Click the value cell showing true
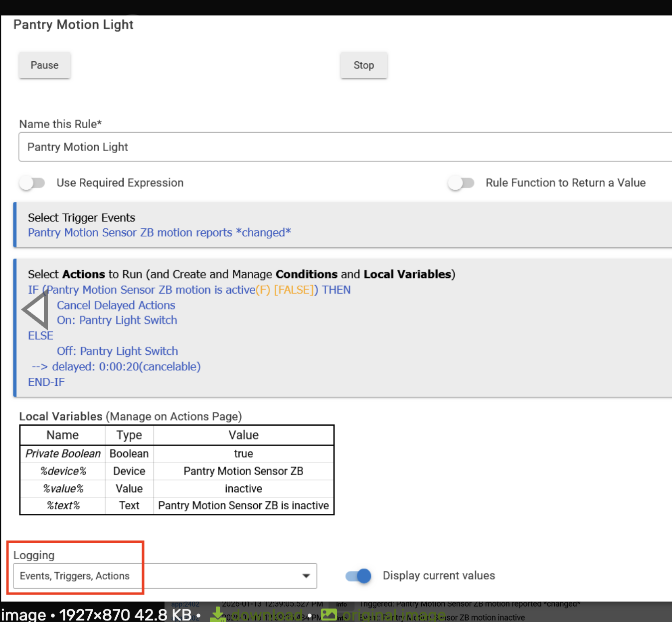The image size is (672, 622). [x=244, y=454]
